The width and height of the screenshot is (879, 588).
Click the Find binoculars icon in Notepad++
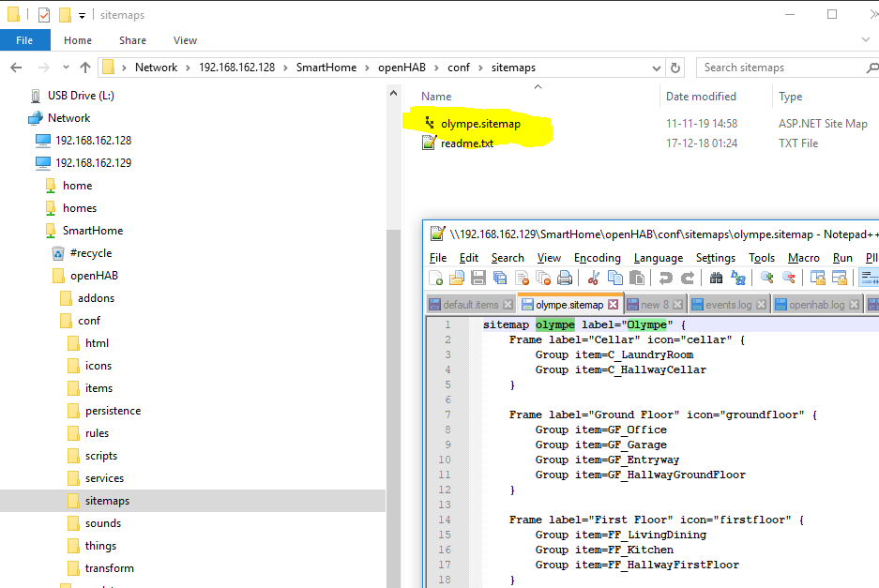coord(716,278)
